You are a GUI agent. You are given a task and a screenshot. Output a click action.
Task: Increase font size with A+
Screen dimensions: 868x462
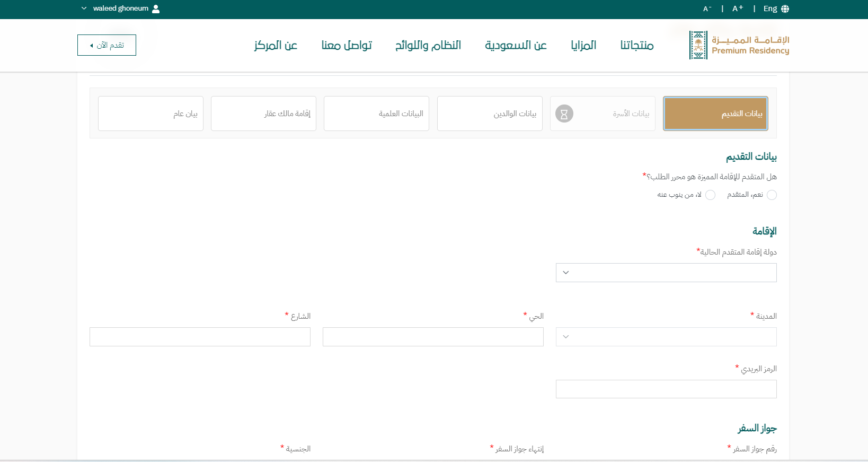(738, 8)
